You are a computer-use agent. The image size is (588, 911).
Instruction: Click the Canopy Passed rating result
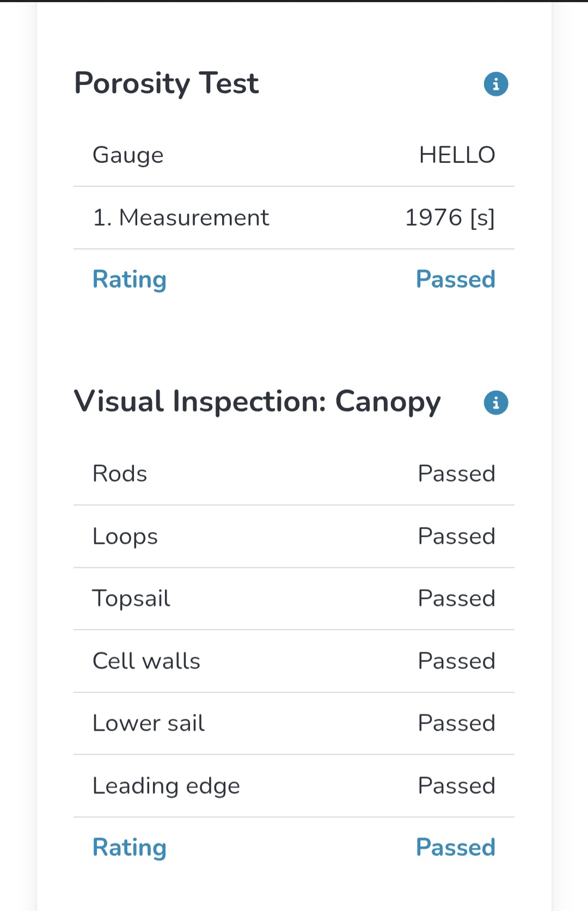pos(456,848)
